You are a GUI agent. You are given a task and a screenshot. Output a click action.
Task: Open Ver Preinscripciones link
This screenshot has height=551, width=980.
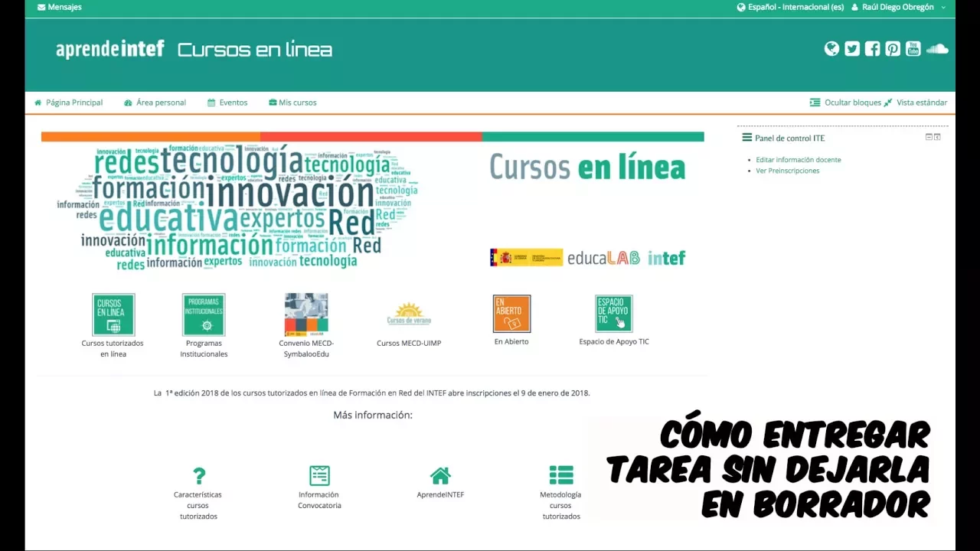coord(787,171)
